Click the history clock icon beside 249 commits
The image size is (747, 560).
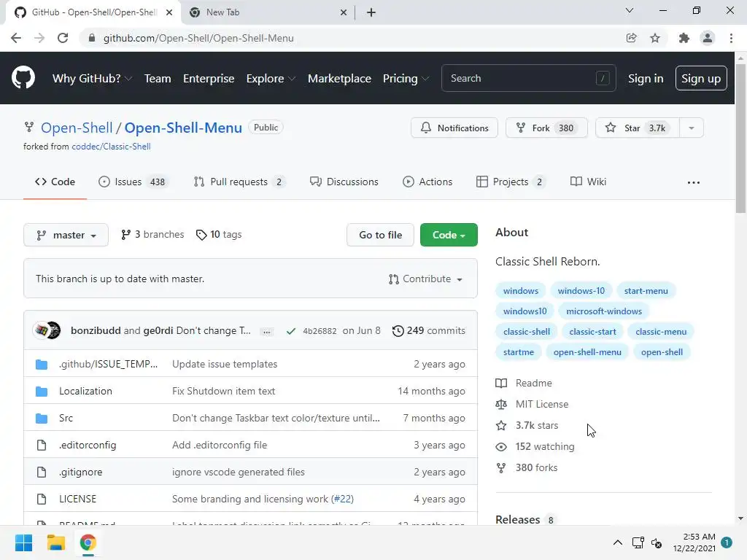click(398, 330)
